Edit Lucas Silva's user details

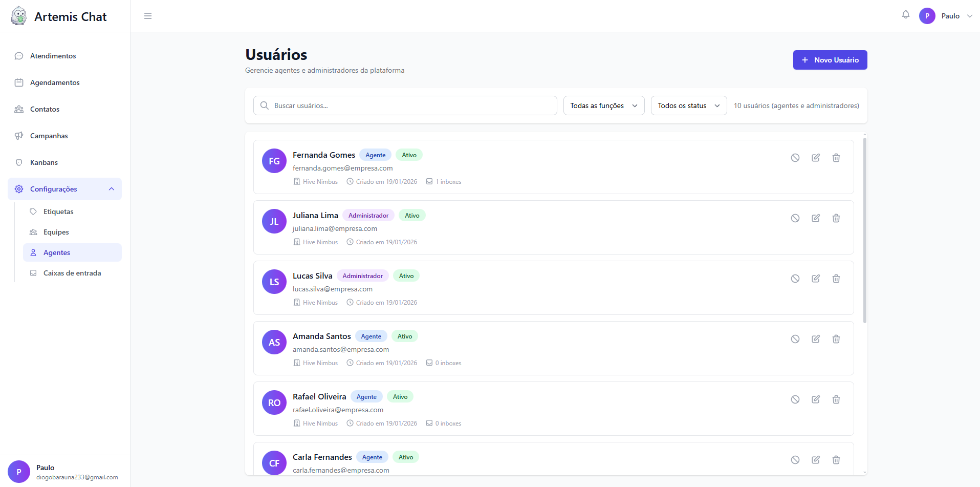click(x=815, y=279)
